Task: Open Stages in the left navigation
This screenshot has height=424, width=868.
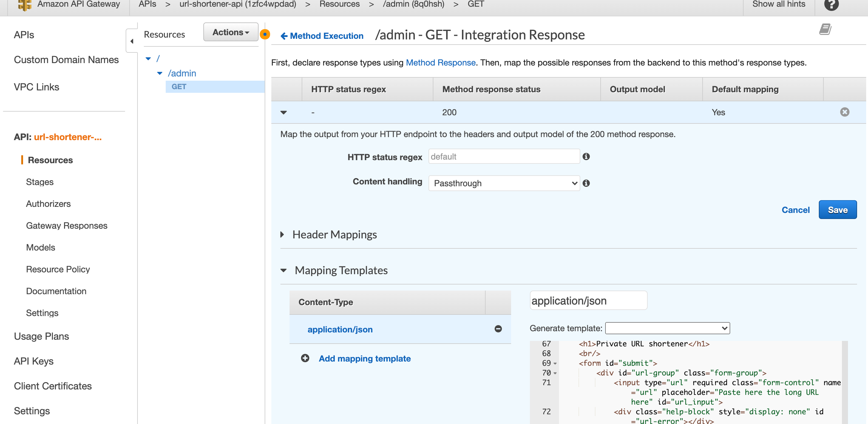Action: [40, 182]
